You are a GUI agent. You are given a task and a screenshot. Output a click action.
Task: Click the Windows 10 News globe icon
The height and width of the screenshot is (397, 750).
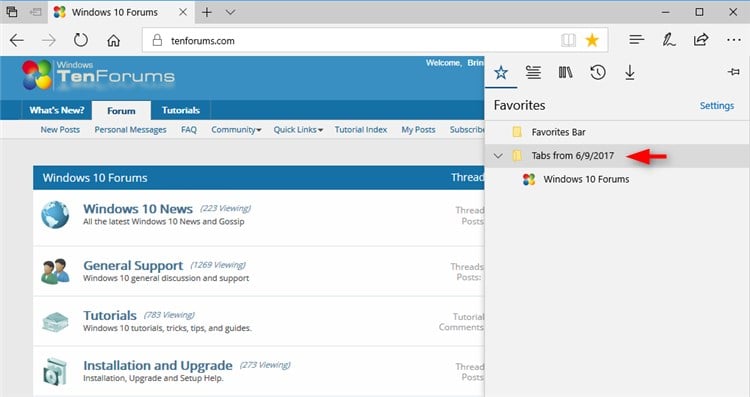tap(55, 215)
